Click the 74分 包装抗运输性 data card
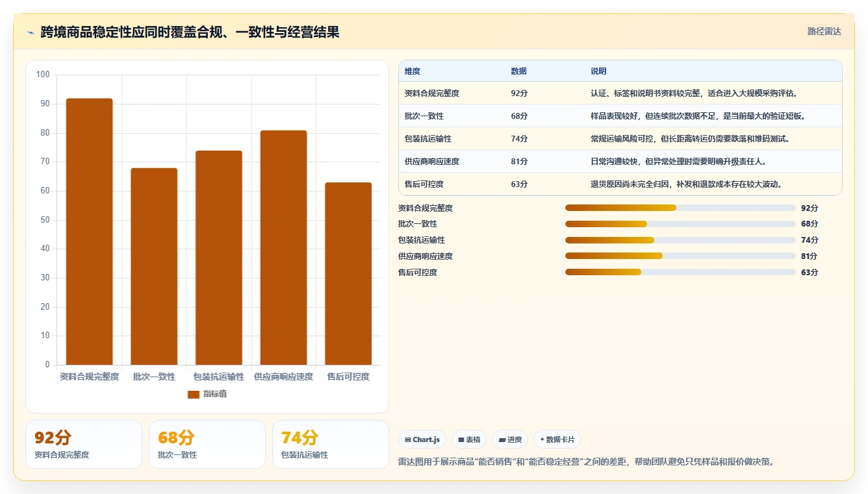Image resolution: width=868 pixels, height=494 pixels. pyautogui.click(x=331, y=444)
